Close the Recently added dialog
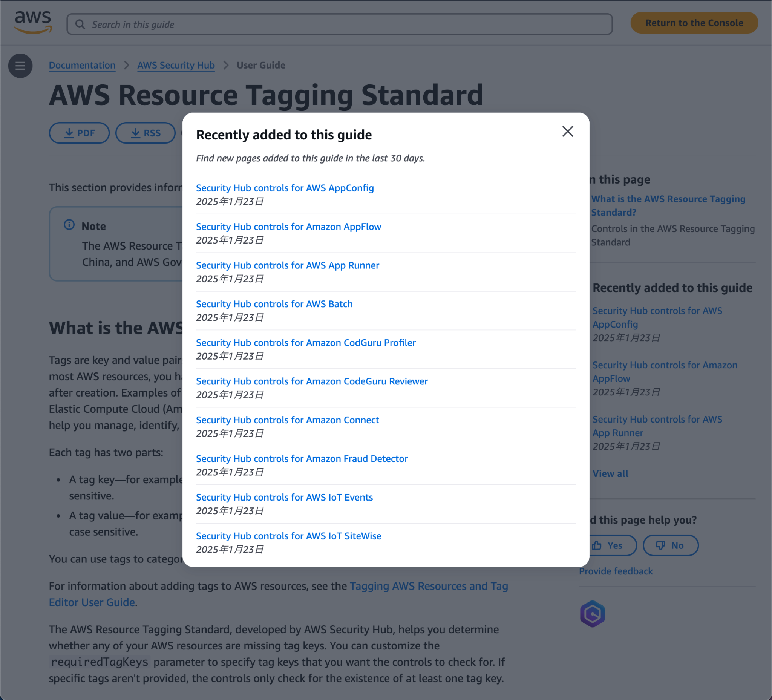 tap(568, 131)
